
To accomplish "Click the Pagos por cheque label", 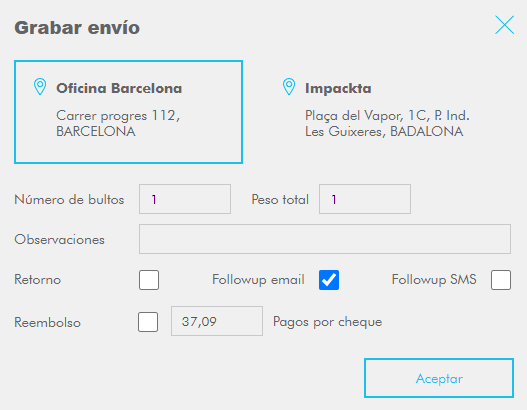I will tap(327, 322).
